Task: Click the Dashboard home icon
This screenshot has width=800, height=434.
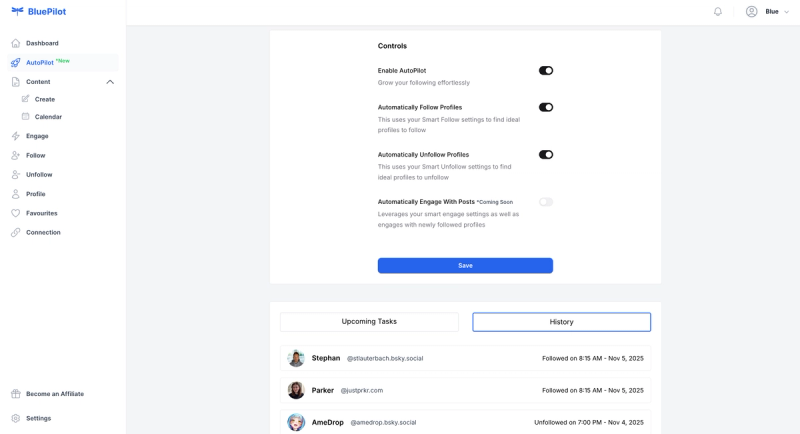Action: (16, 43)
